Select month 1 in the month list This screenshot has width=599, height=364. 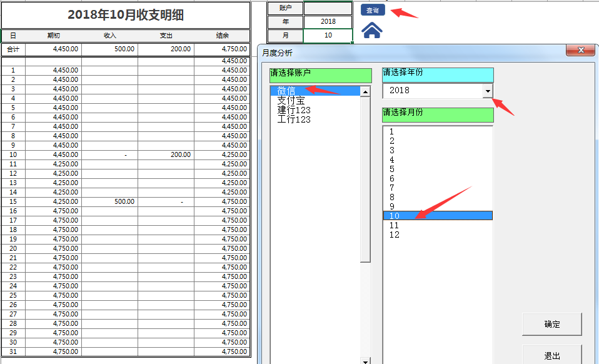pyautogui.click(x=438, y=131)
